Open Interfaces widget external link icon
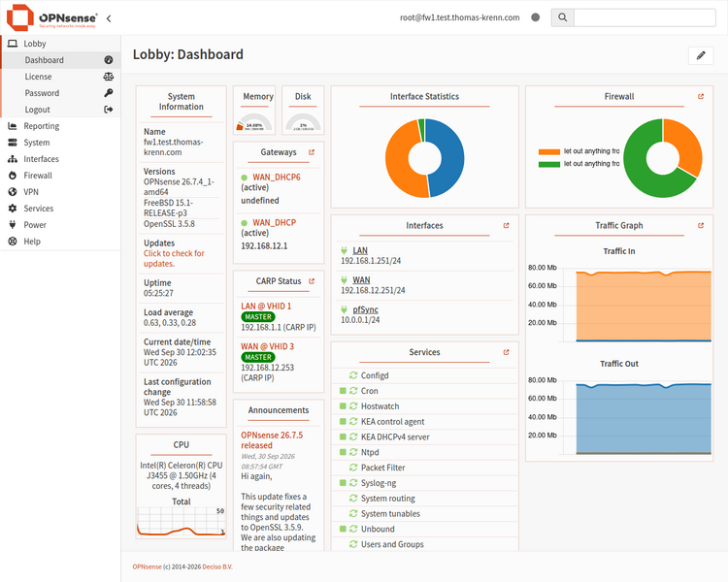 506,226
